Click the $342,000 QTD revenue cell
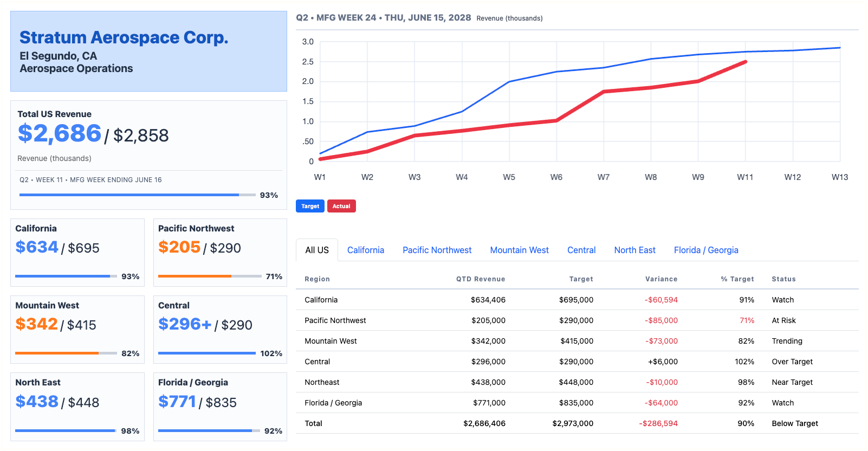 click(x=488, y=341)
